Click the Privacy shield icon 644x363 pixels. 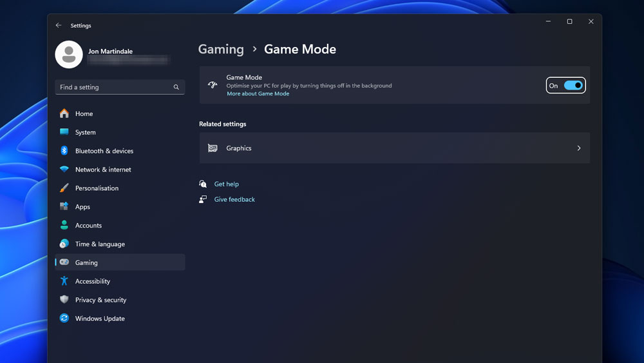pos(64,299)
